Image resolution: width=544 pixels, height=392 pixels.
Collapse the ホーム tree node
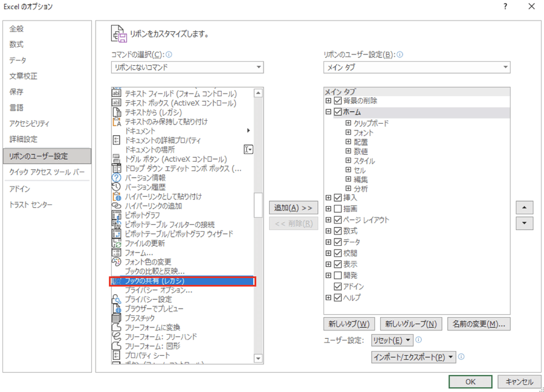(328, 112)
